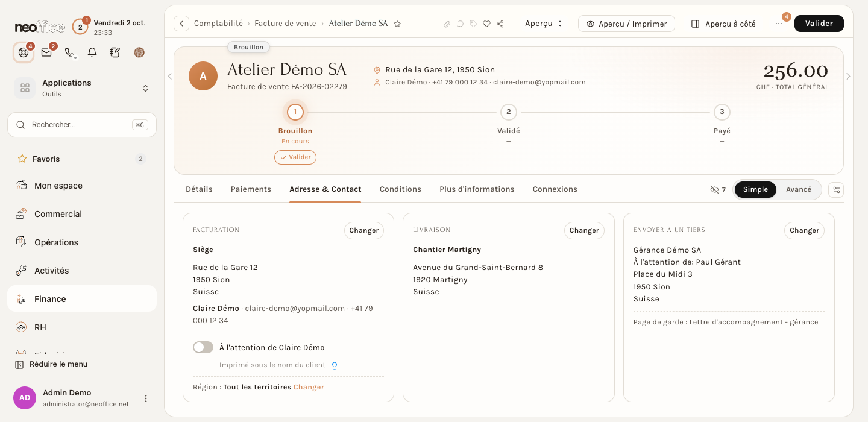Open the three-dot more actions menu with badge 4
Image resolution: width=868 pixels, height=422 pixels.
pos(779,24)
